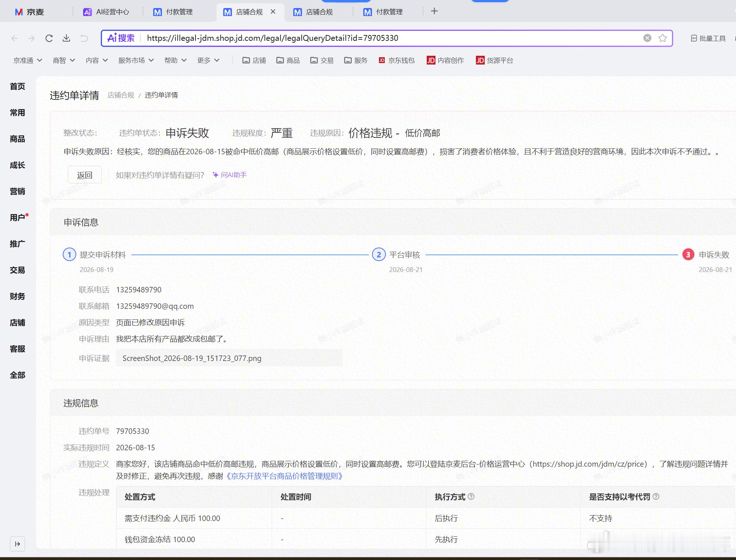Expand the 服务市场 dropdown menu

tap(136, 60)
